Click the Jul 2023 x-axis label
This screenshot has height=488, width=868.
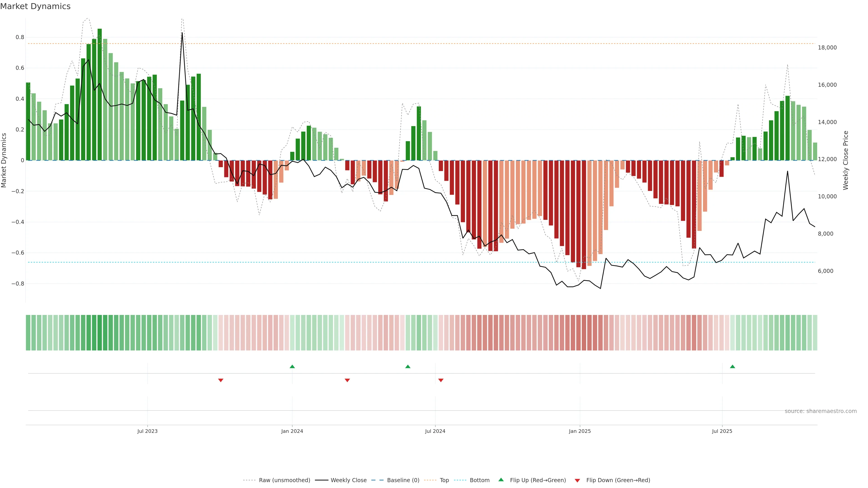[147, 431]
